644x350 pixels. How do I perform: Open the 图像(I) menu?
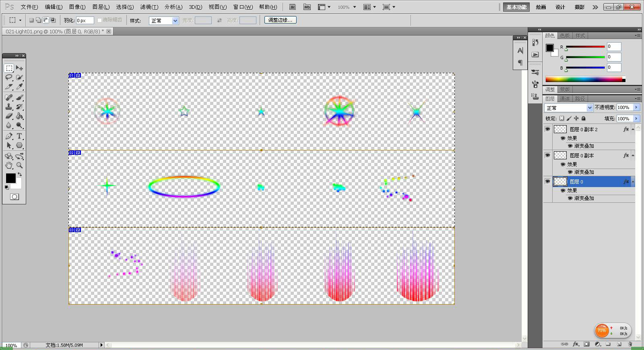[x=77, y=7]
